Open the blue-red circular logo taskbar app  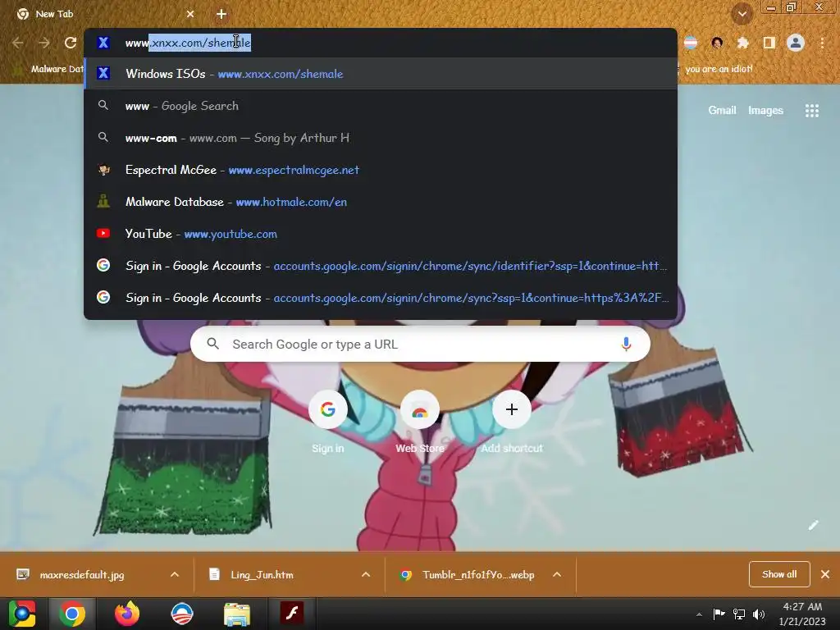pos(181,614)
